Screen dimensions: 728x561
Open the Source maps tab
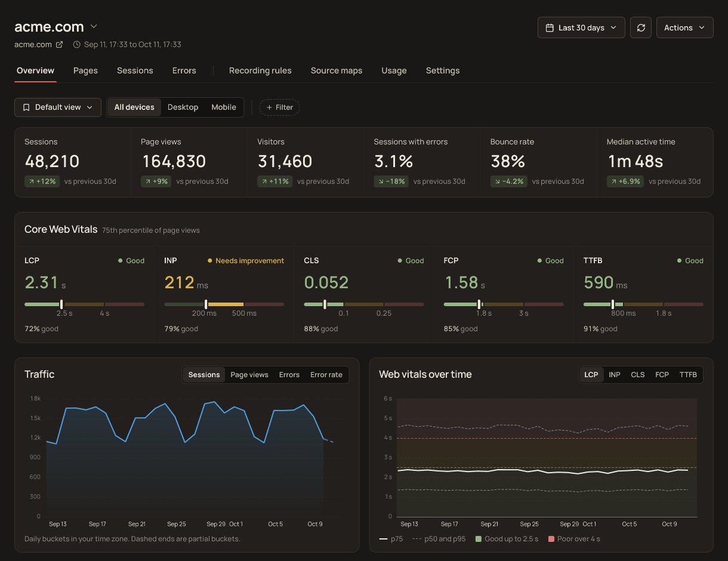click(x=337, y=70)
